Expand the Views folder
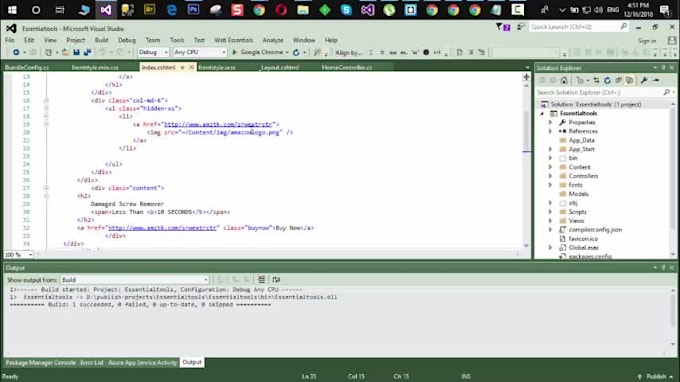The width and height of the screenshot is (680, 382). point(550,221)
